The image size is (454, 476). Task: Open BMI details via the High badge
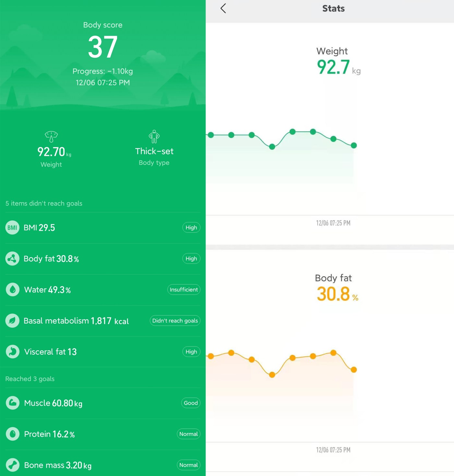click(191, 228)
